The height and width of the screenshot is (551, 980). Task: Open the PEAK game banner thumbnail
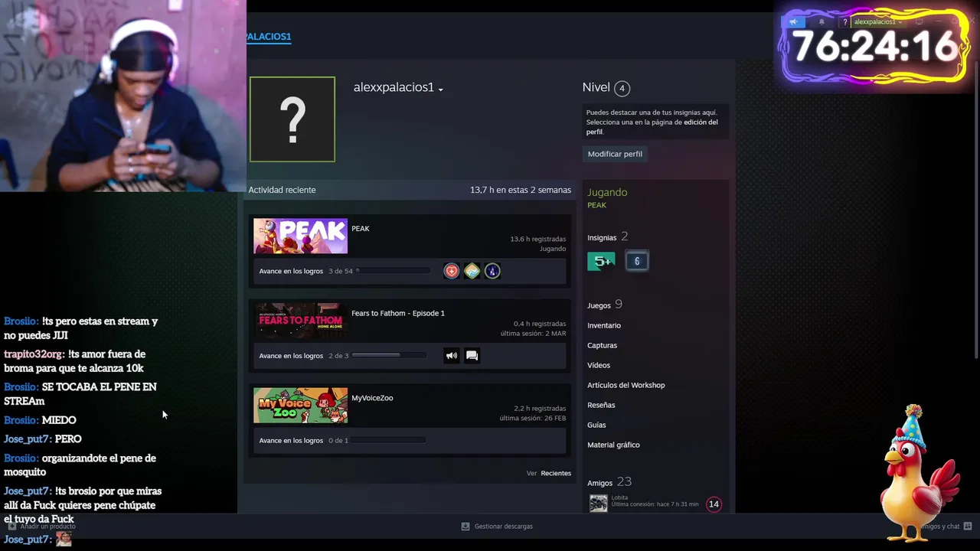(300, 236)
